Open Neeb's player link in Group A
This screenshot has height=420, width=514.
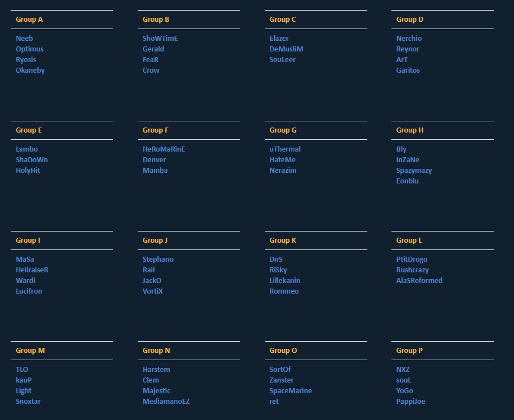point(25,39)
